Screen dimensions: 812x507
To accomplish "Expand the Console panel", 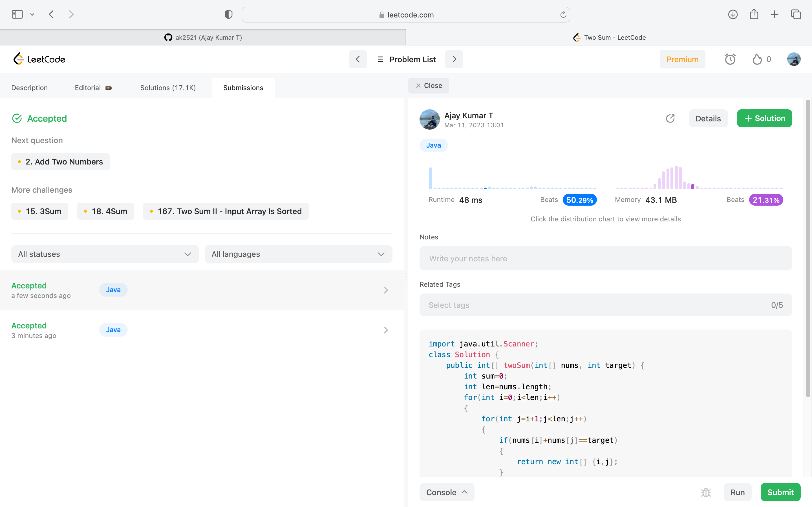I will (x=447, y=492).
